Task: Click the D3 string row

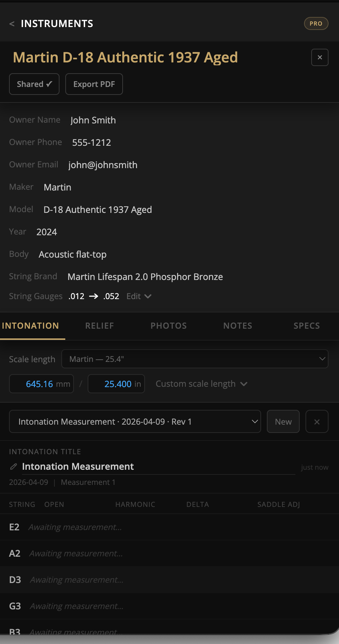Action: 169,580
